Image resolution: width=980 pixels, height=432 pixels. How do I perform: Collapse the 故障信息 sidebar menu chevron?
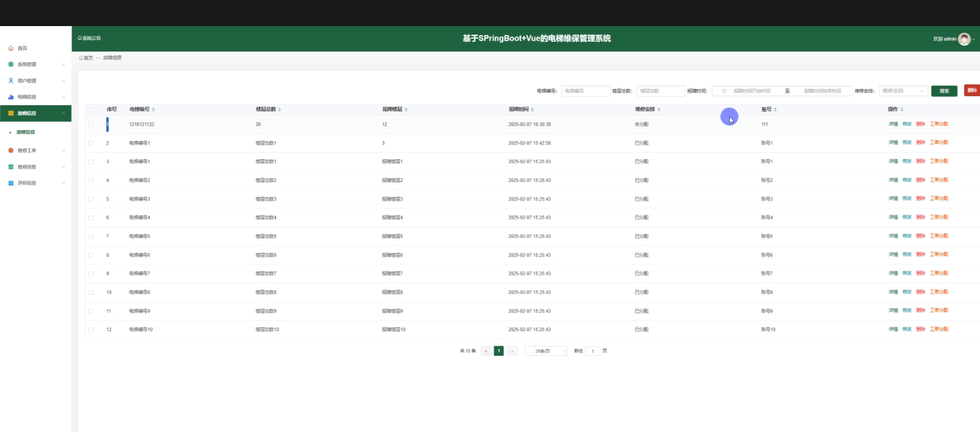point(64,113)
